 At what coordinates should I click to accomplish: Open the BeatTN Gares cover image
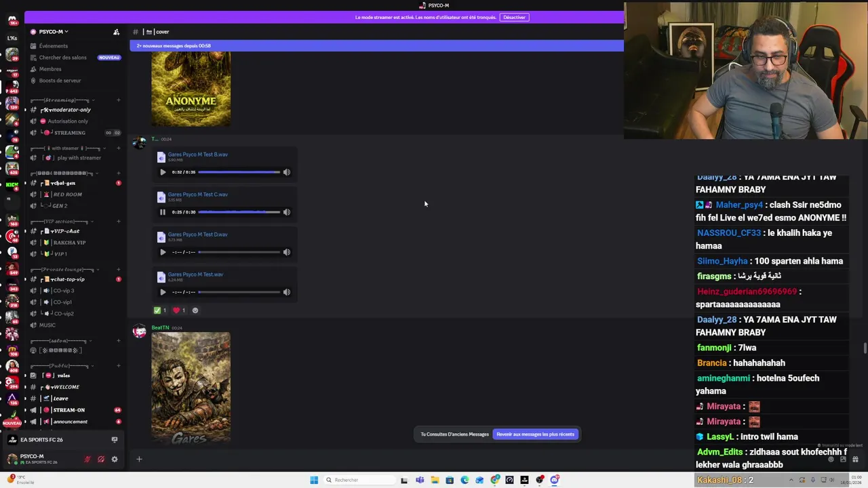[x=191, y=387]
